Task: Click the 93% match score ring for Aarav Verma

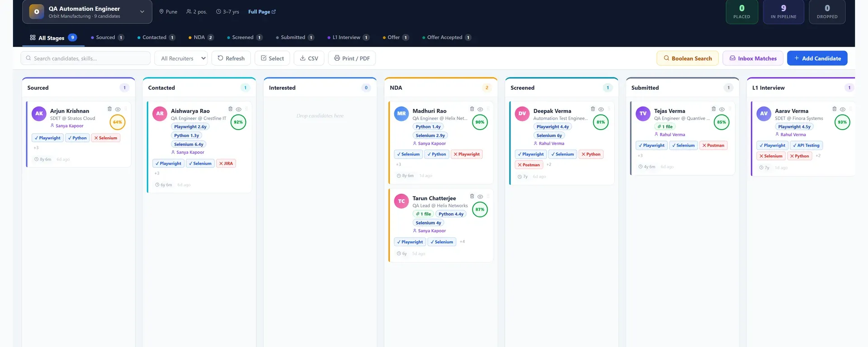Action: tap(842, 122)
